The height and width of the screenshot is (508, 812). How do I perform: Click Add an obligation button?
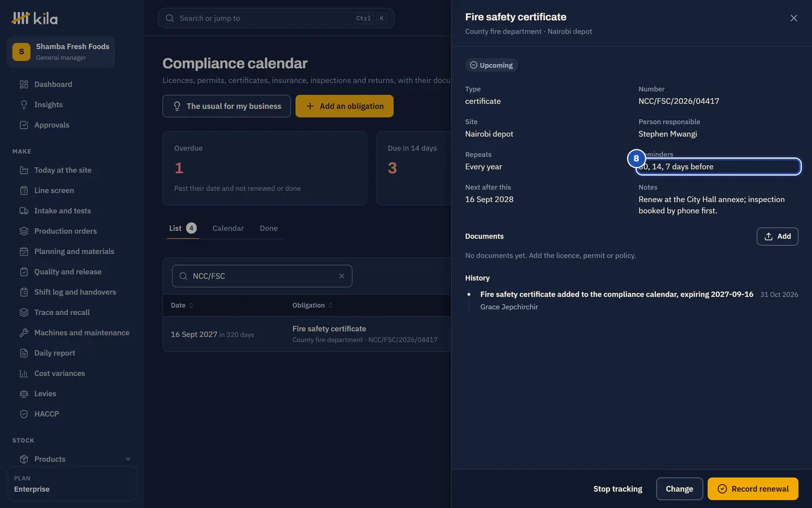pos(345,106)
